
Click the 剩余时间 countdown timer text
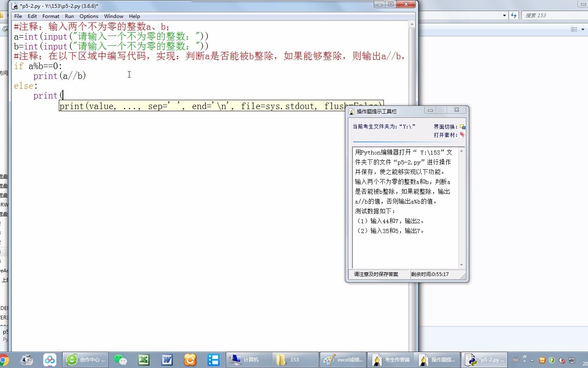click(x=430, y=274)
